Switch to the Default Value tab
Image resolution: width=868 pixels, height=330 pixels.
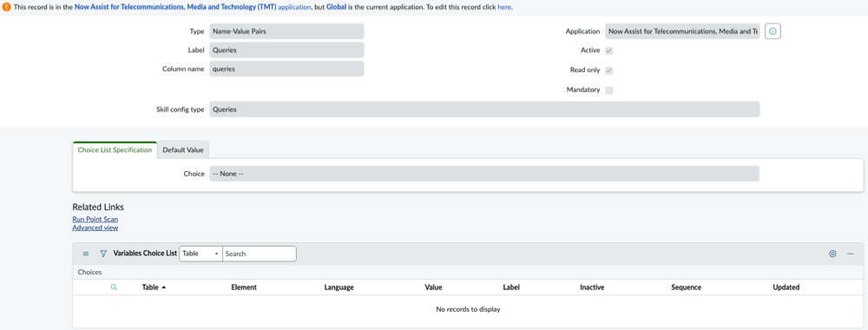(x=182, y=150)
